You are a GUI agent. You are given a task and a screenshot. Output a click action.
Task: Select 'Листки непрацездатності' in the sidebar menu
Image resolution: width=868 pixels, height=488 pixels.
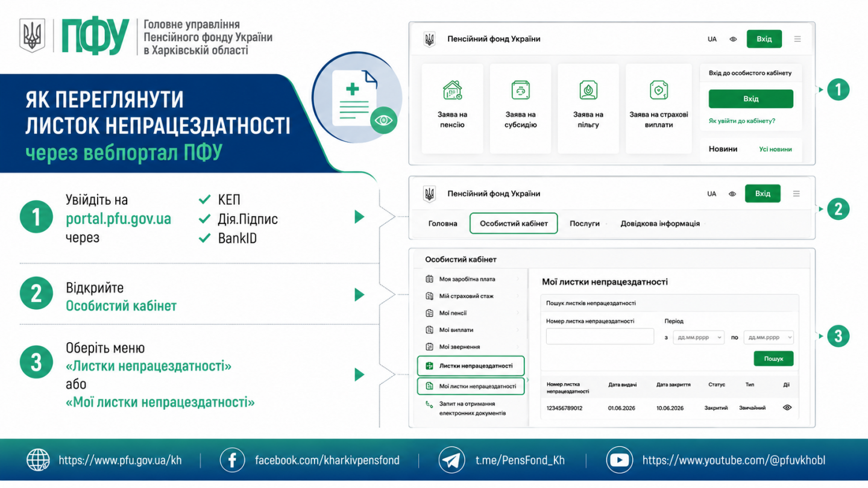click(471, 366)
